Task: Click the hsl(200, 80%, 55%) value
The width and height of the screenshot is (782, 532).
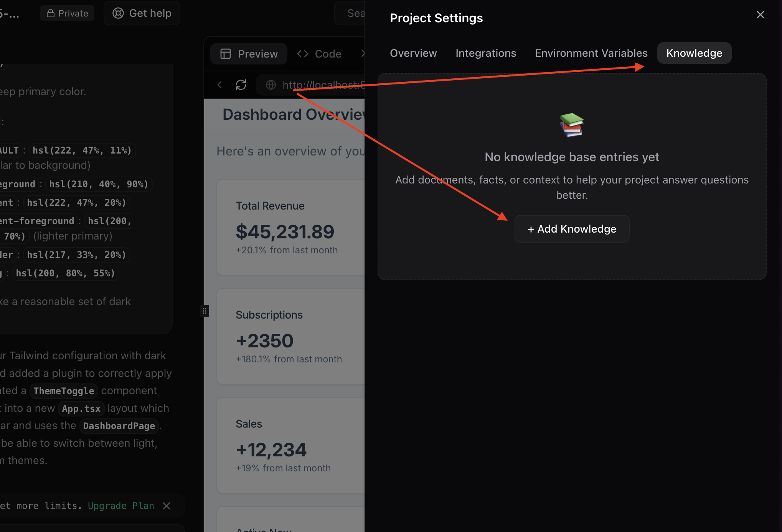Action: [66, 273]
